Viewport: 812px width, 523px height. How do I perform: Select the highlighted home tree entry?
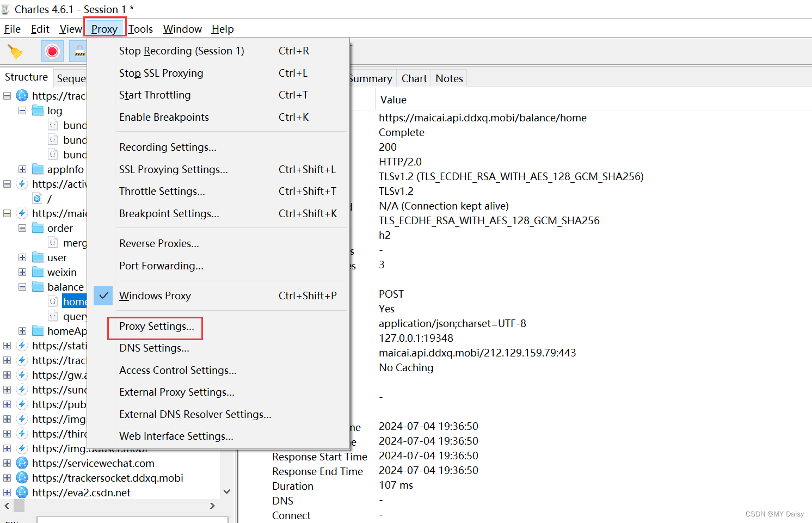[x=75, y=302]
